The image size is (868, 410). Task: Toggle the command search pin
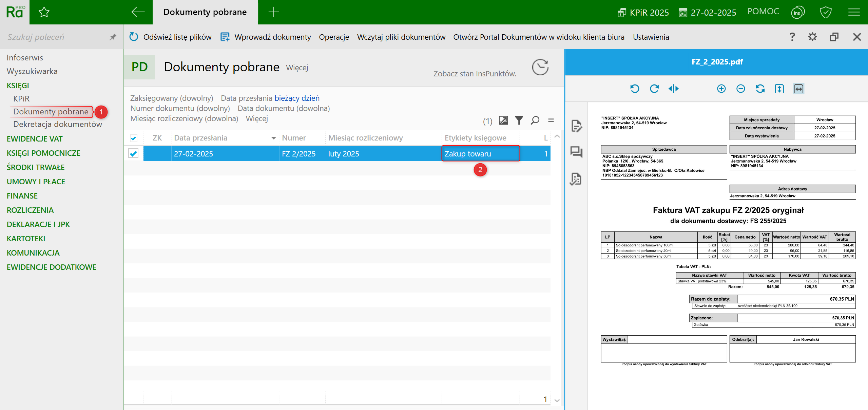click(113, 37)
